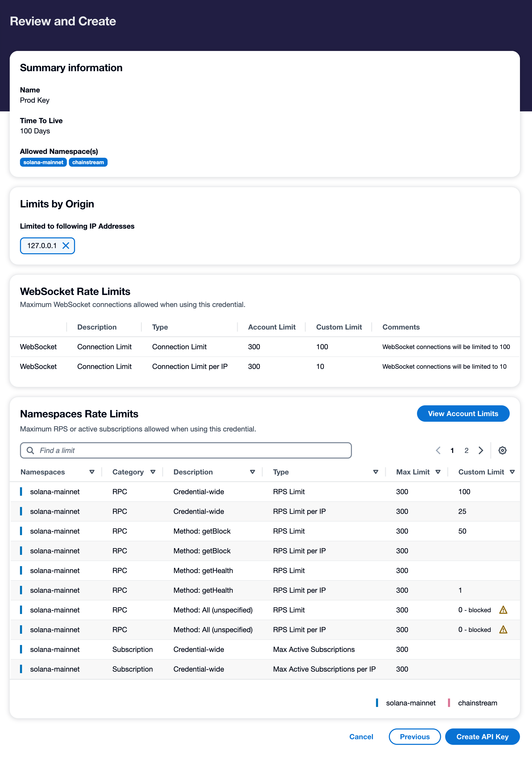Click warning icon on RPS Limit per IP blocked row
Viewport: 532px width, 762px height.
[x=503, y=630]
